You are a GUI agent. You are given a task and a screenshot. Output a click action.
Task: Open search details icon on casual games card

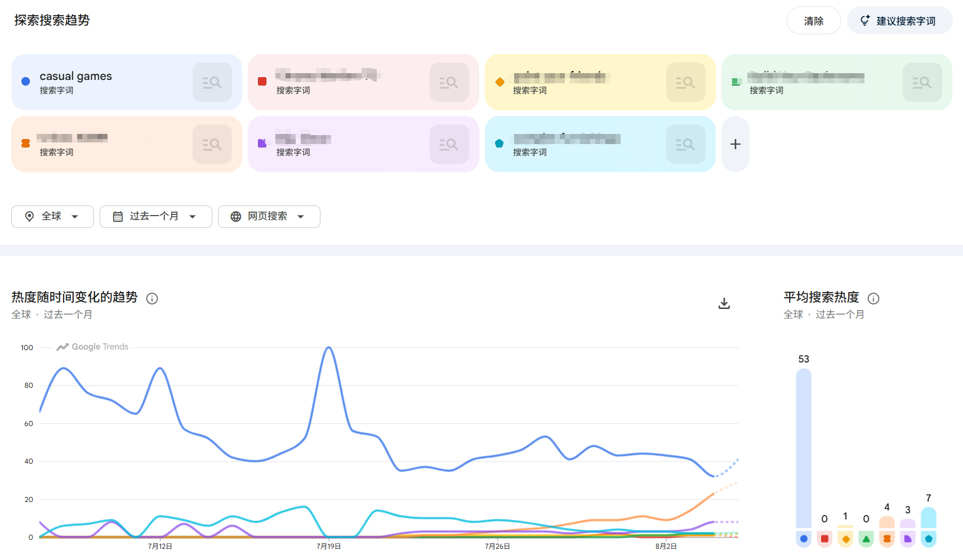(x=212, y=82)
